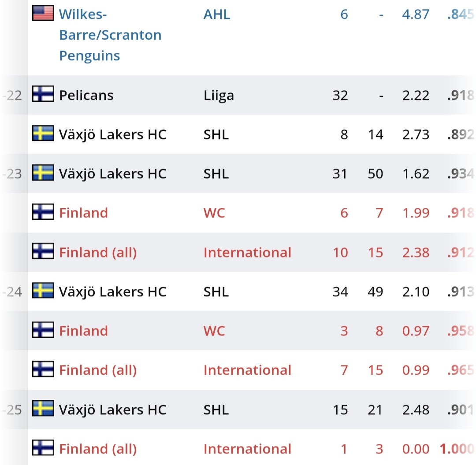Viewport: 476px width, 465px height.
Task: Click Finnish flag in the 1.000 save percentage row
Action: (43, 448)
